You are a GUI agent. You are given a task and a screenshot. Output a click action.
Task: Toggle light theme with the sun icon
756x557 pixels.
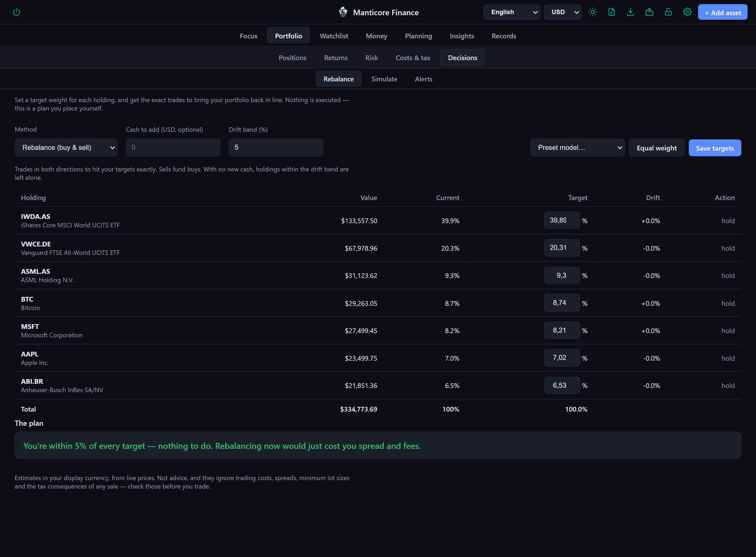592,12
